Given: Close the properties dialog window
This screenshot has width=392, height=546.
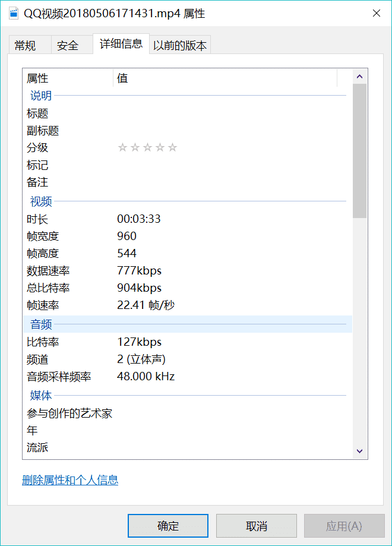Looking at the screenshot, I should (x=376, y=14).
